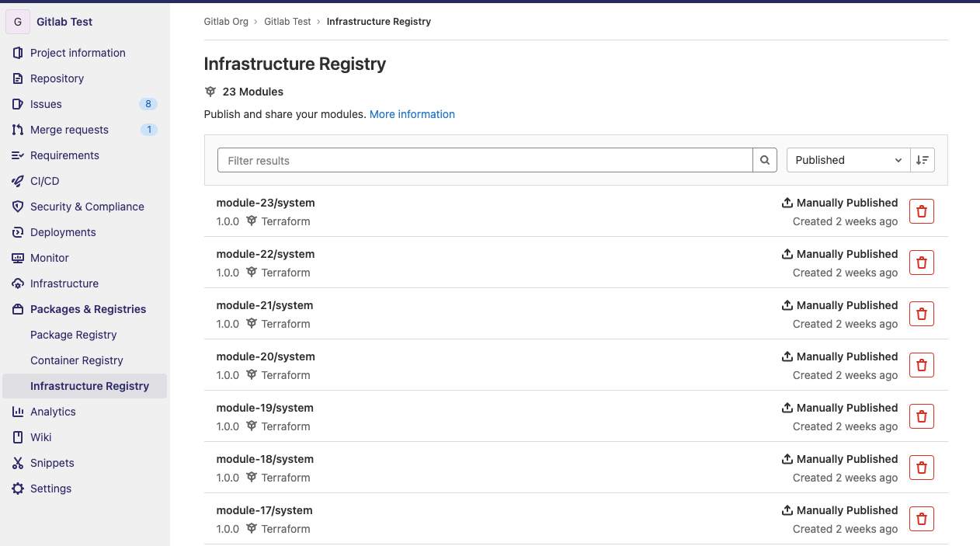Click the Filter results input field

point(481,160)
